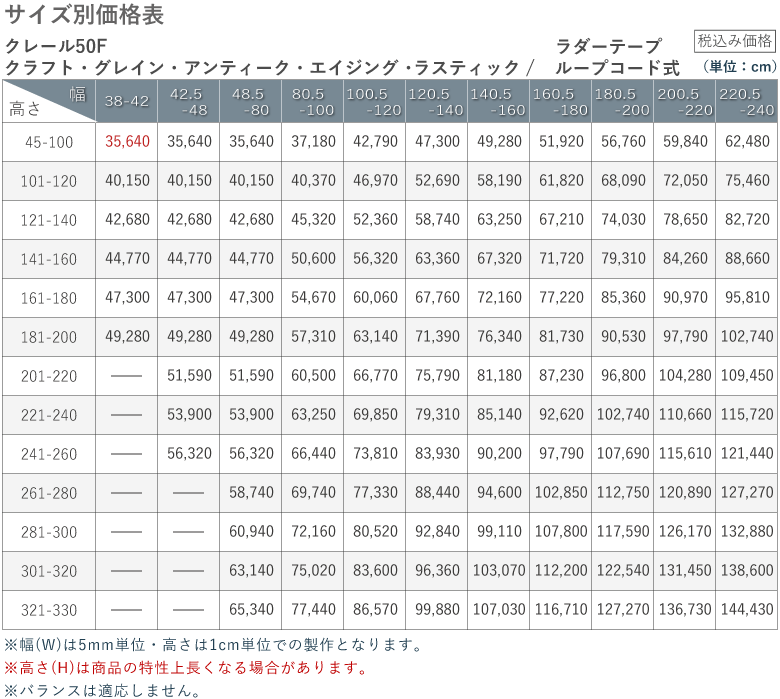Click the 138,600 price cell
Image resolution: width=780 pixels, height=699 pixels.
click(747, 571)
